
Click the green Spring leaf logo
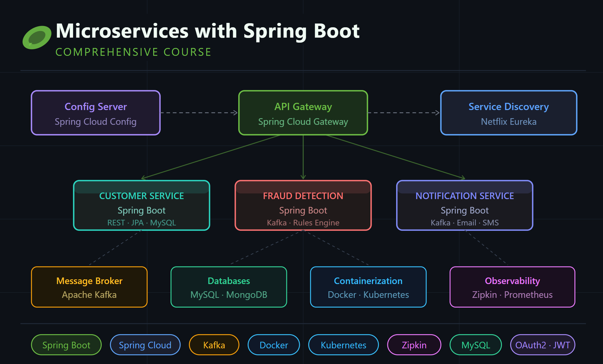[37, 38]
